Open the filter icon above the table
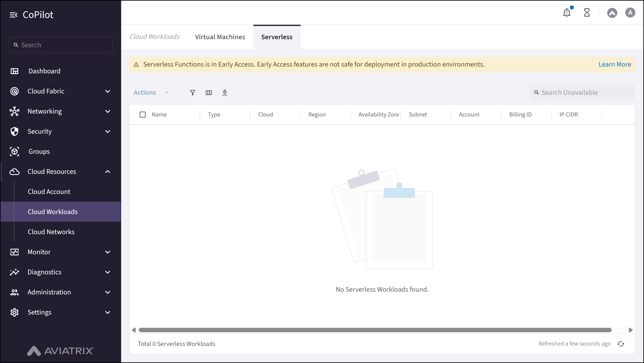The image size is (644, 363). coord(192,93)
